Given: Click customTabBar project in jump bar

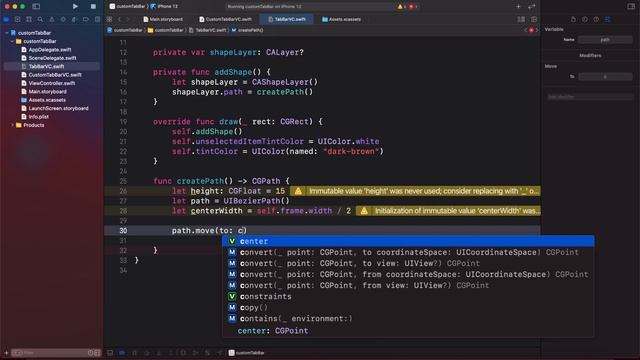Looking at the screenshot, I should click(x=125, y=30).
